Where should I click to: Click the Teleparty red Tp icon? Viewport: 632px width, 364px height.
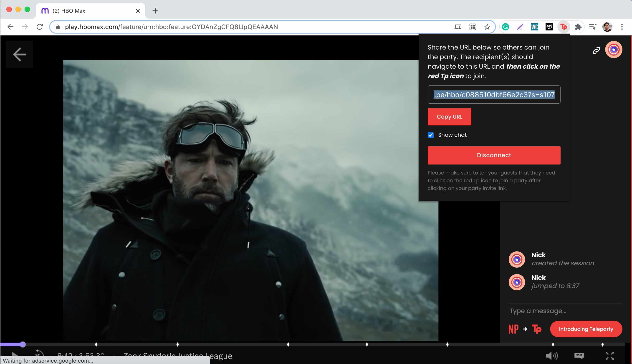tap(564, 27)
